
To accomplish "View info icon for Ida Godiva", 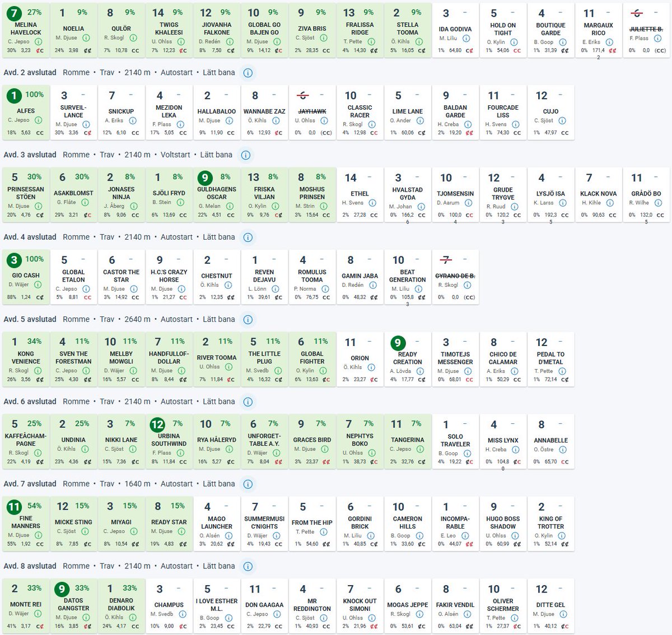I will pos(466,38).
